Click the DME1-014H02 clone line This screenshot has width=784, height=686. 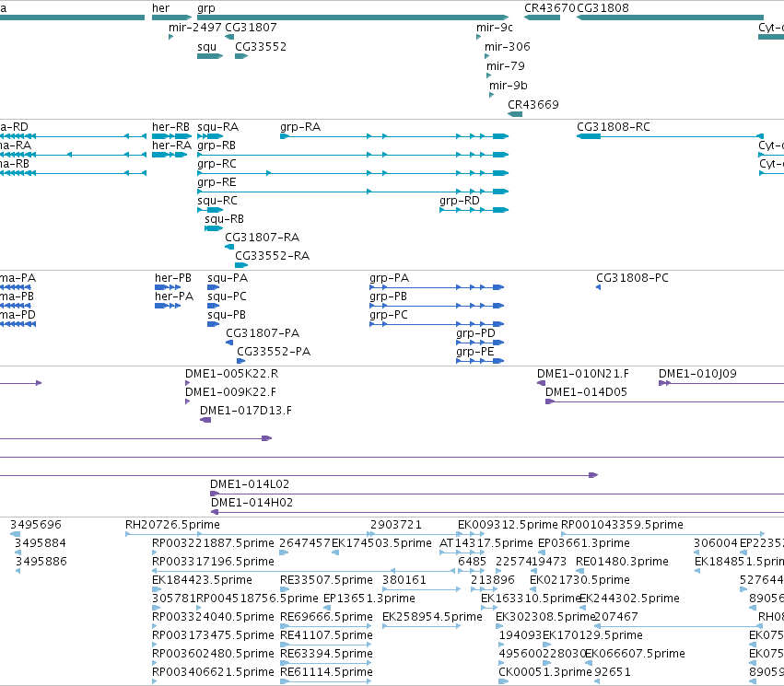497,512
